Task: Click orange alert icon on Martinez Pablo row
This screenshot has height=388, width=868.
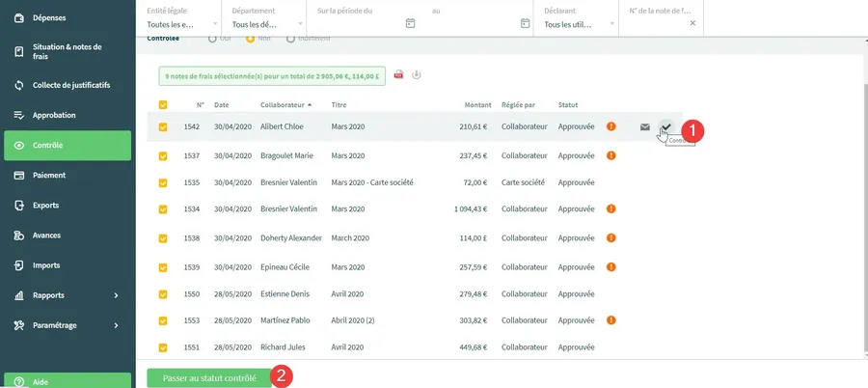Action: [610, 319]
